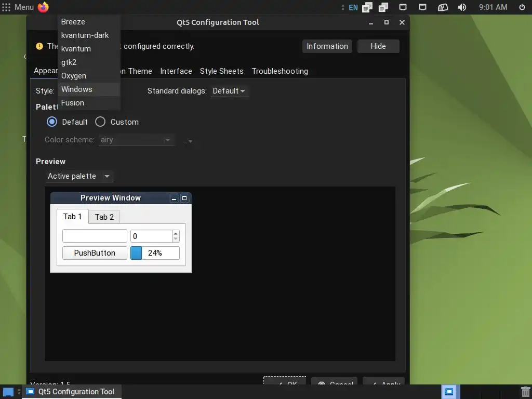Maximize the Preview Window sub-window
The height and width of the screenshot is (399, 532).
(184, 198)
